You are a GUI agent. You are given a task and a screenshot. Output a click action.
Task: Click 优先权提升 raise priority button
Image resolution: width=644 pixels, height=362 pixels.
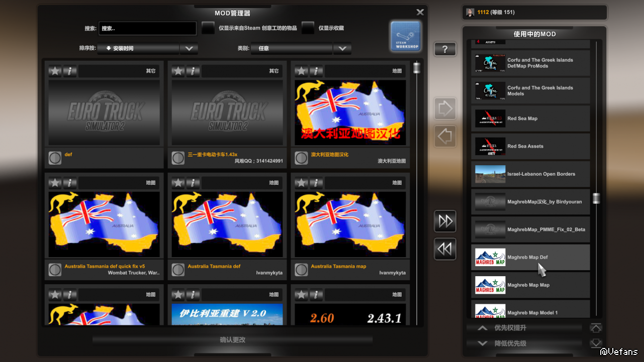tap(524, 328)
